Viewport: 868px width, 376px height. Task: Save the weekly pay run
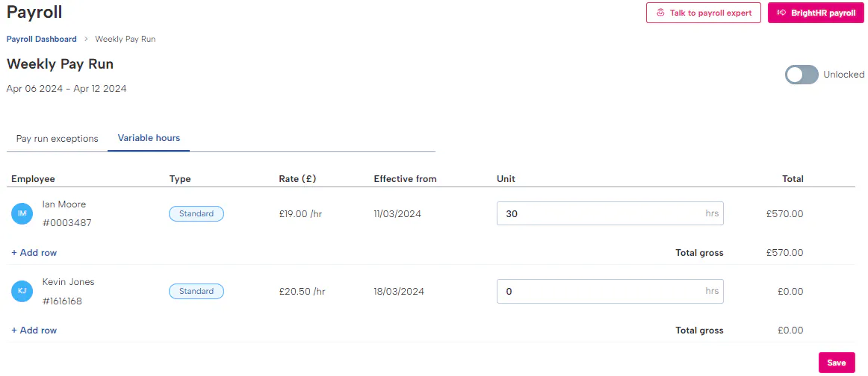tap(836, 363)
